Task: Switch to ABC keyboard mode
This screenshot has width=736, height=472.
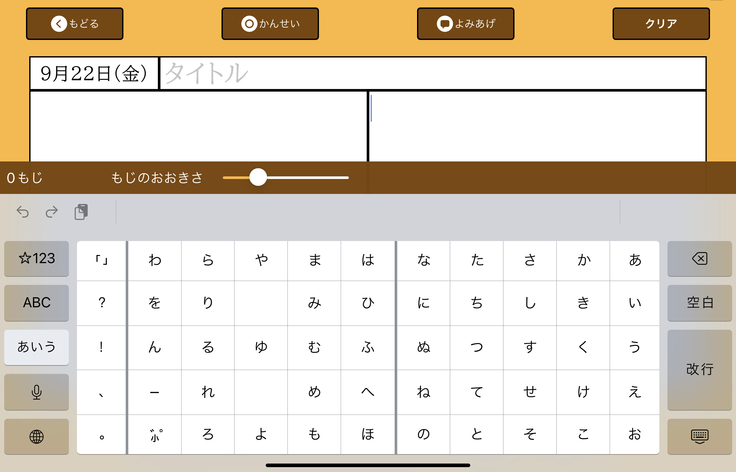Action: pyautogui.click(x=37, y=303)
